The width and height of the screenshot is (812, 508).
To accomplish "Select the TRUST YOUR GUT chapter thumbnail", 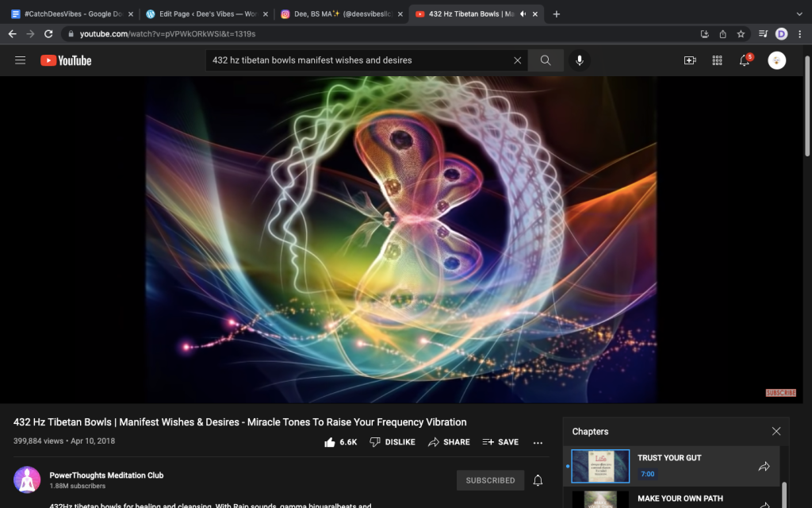I will [x=600, y=467].
